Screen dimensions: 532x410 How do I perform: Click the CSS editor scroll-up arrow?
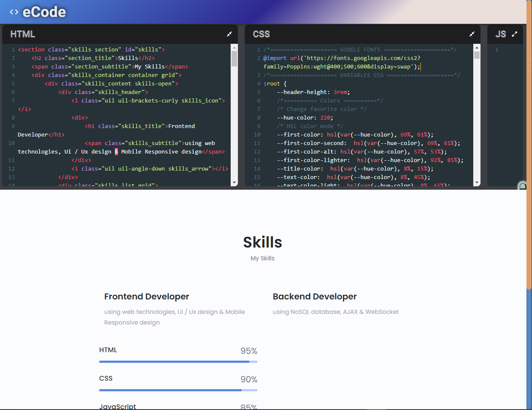[x=477, y=48]
